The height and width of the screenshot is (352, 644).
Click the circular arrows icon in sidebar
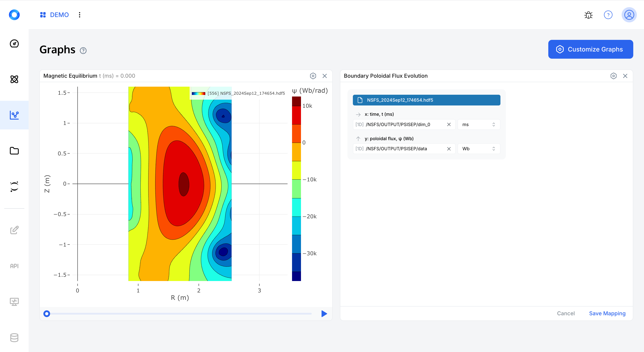pyautogui.click(x=14, y=187)
